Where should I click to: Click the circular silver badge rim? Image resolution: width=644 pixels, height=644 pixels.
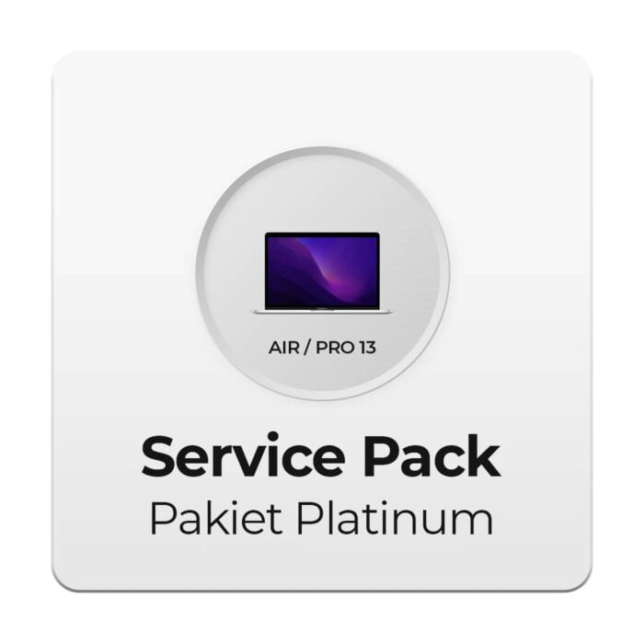(322, 272)
